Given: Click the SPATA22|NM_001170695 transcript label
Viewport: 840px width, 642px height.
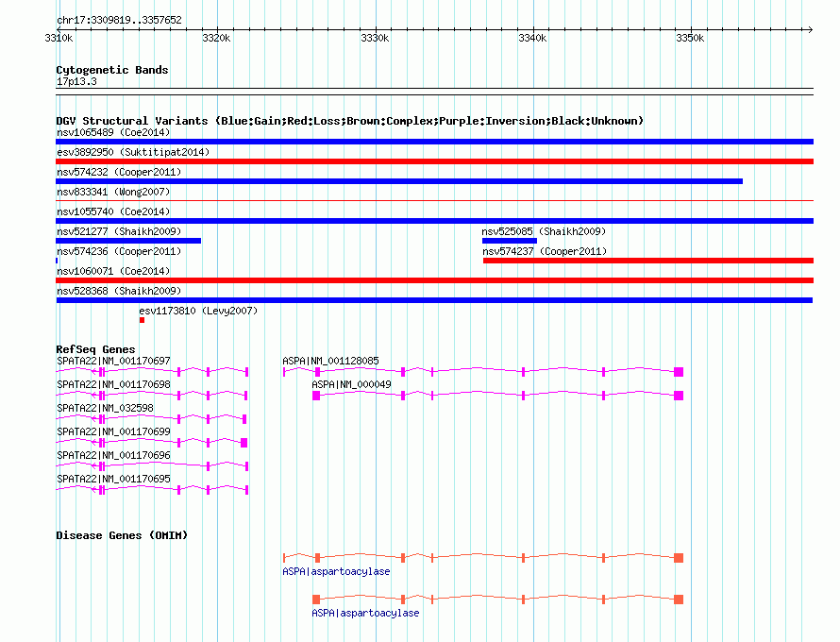Looking at the screenshot, I should pos(113,479).
